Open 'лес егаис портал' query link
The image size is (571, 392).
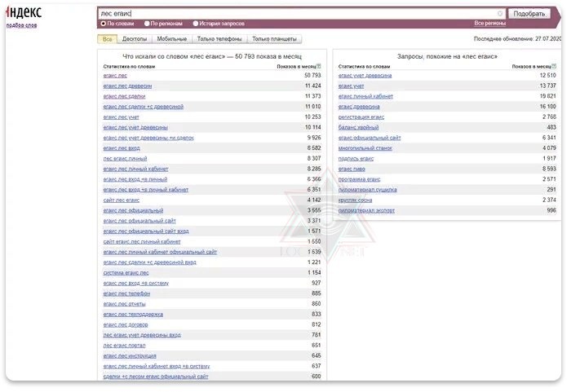(124, 346)
